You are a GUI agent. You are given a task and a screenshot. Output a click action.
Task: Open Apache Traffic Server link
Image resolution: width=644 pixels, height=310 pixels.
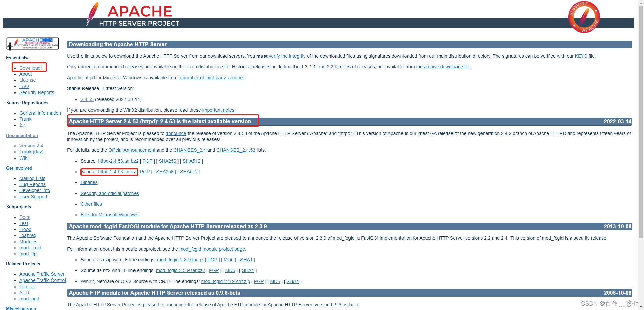[42, 274]
